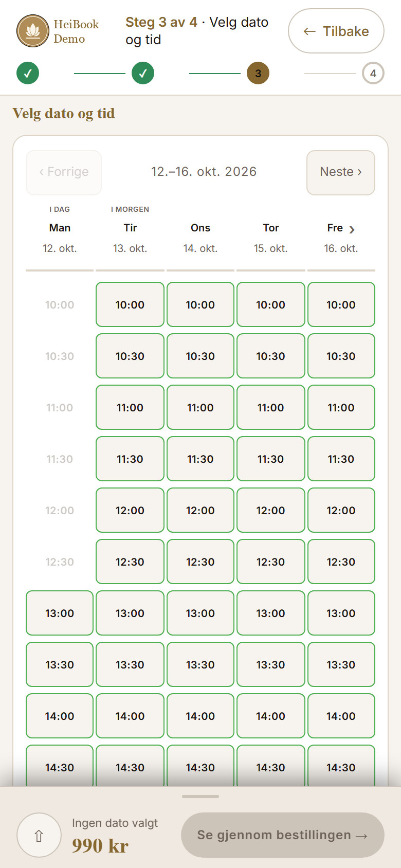
Task: Click the up-arrow expand summary button
Action: click(39, 835)
